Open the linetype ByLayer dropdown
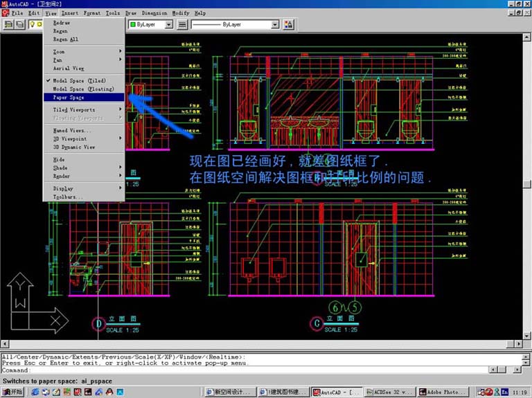 275,24
